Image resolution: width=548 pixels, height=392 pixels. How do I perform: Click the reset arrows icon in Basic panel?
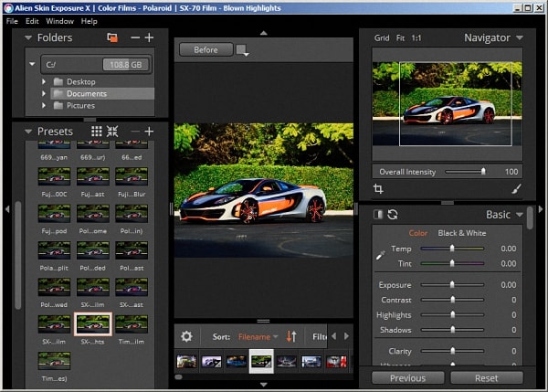coord(393,214)
